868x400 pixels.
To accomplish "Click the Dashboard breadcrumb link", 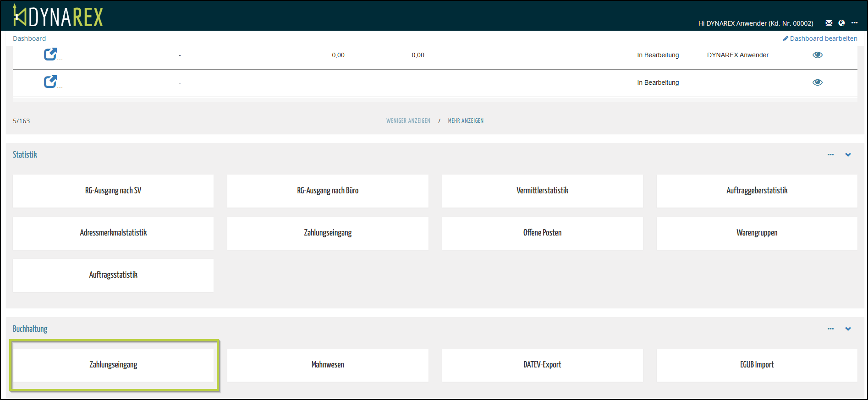I will [29, 38].
